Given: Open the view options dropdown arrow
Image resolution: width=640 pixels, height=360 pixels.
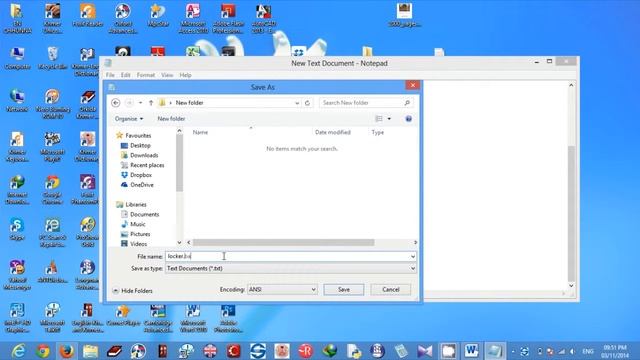Looking at the screenshot, I should [x=389, y=119].
